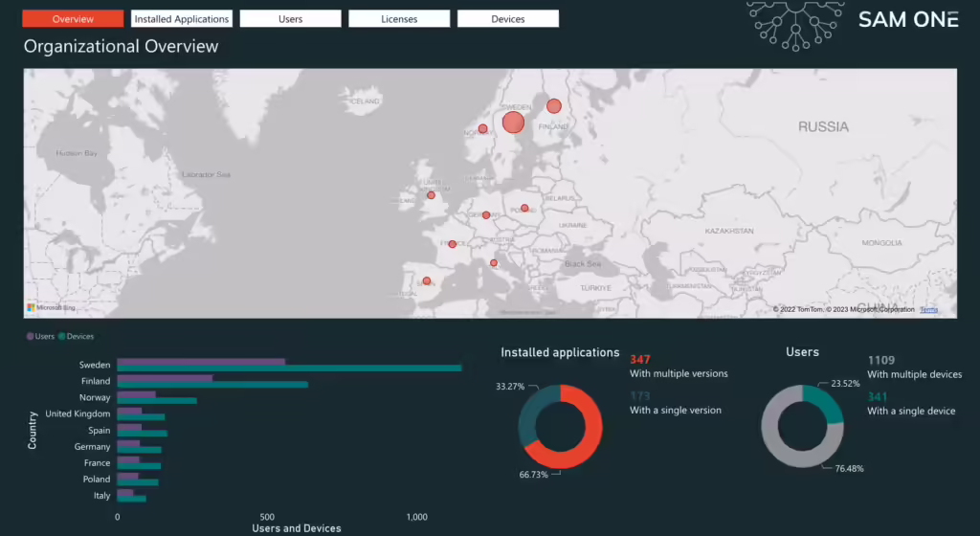Select the France map bubble
Viewport: 980px width, 536px height.
click(453, 244)
